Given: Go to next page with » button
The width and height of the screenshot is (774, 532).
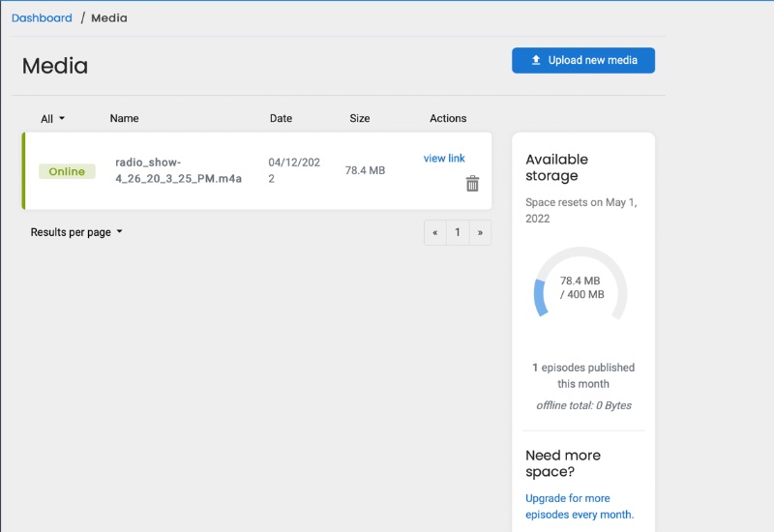Looking at the screenshot, I should point(480,232).
